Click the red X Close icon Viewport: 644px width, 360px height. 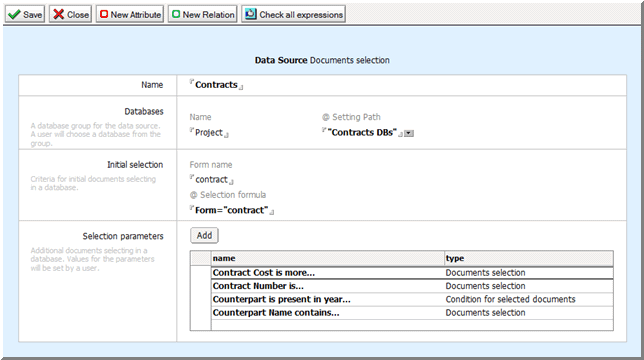(x=59, y=14)
